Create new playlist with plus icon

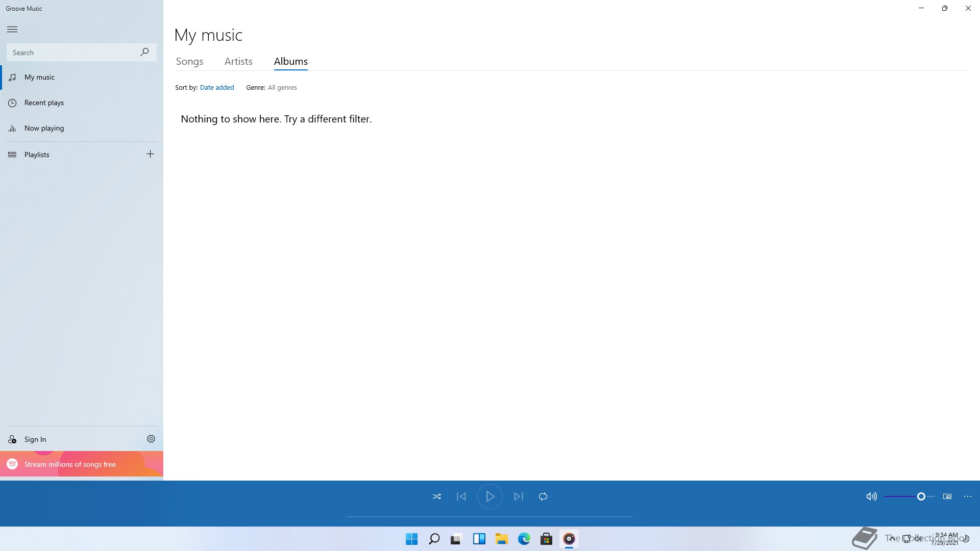150,154
